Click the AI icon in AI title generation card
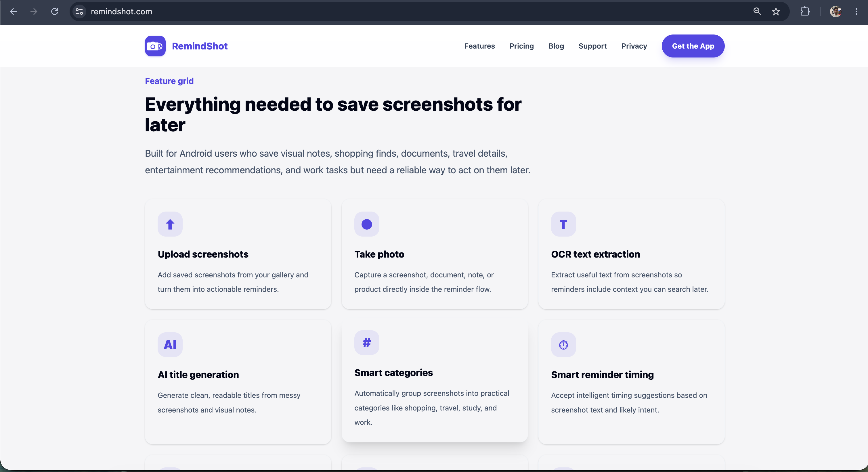Viewport: 868px width, 472px height. [x=170, y=345]
